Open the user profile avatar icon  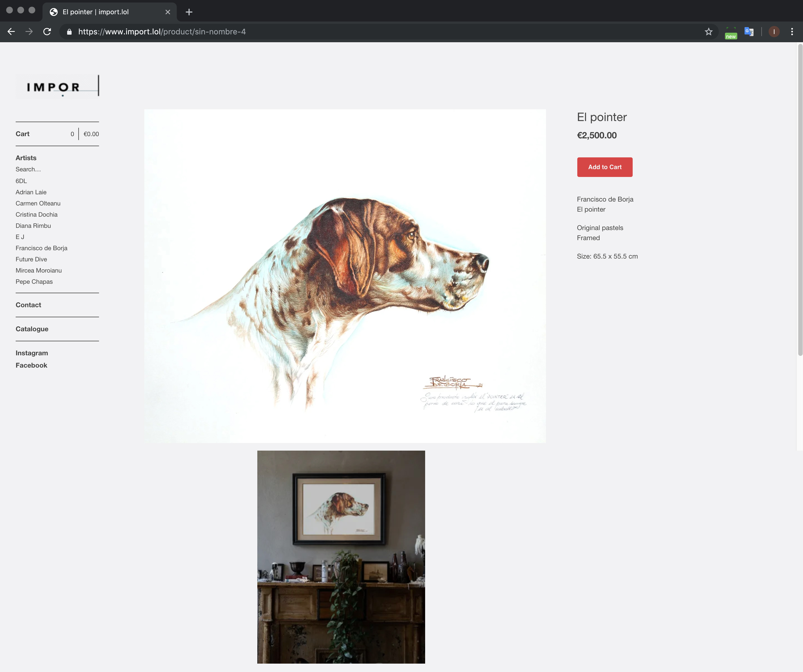point(774,32)
